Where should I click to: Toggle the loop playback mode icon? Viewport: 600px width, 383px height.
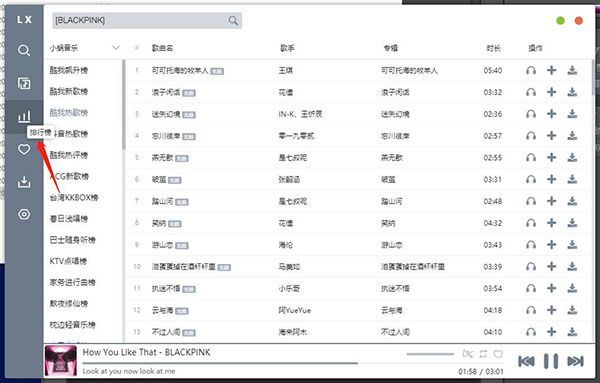483,354
